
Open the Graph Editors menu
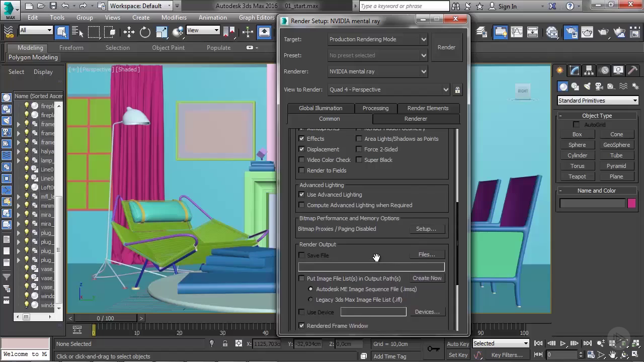pyautogui.click(x=257, y=17)
